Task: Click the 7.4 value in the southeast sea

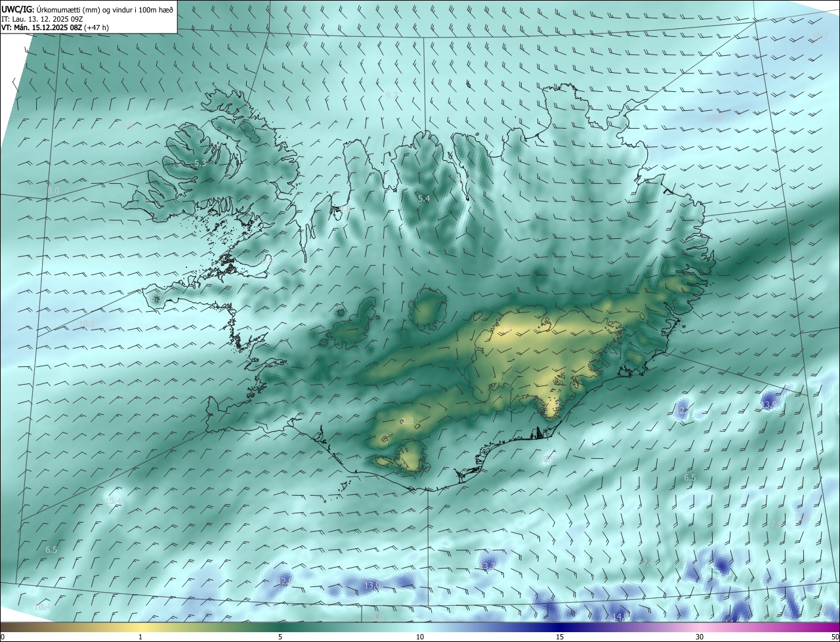Action: 648,563
